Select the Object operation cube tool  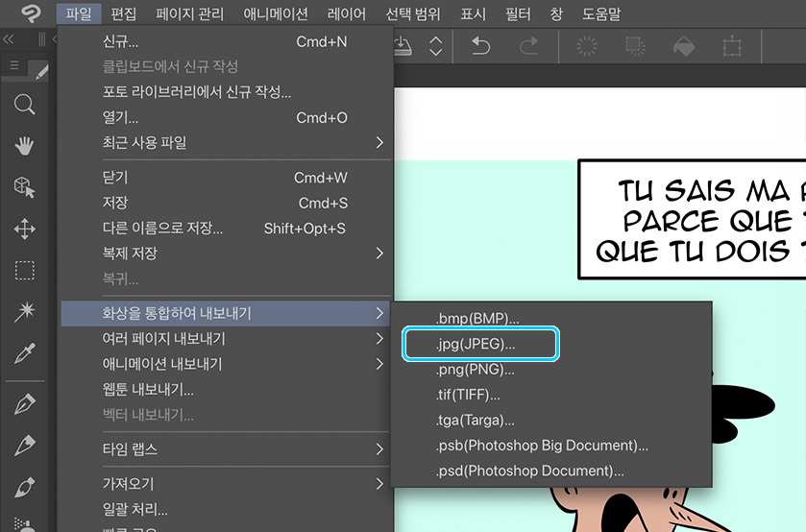[x=25, y=187]
